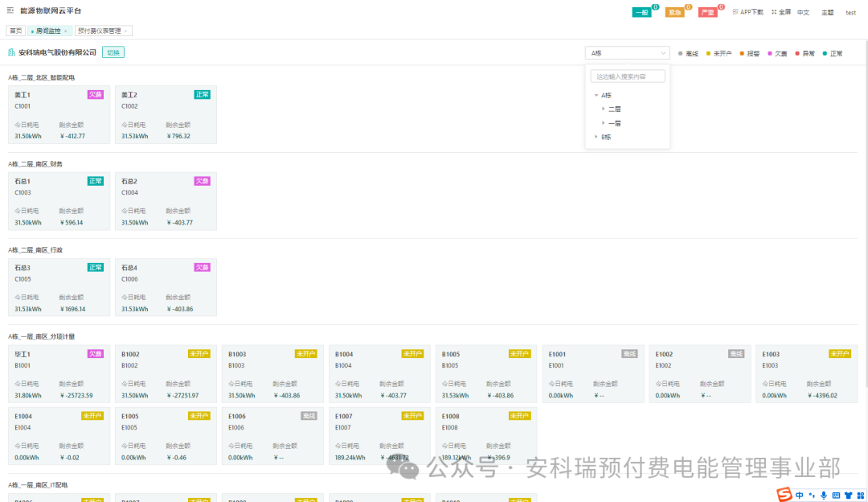Open the 石总2 C1004 room card
The width and height of the screenshot is (868, 502).
pos(166,201)
